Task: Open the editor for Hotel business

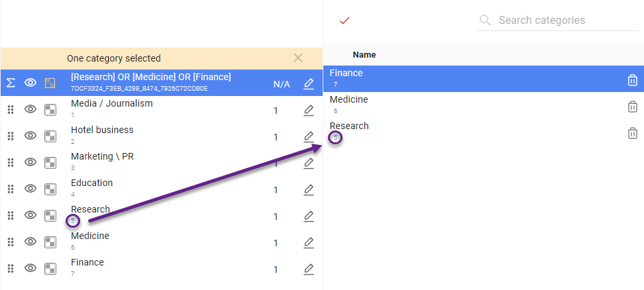Action: coord(309,136)
